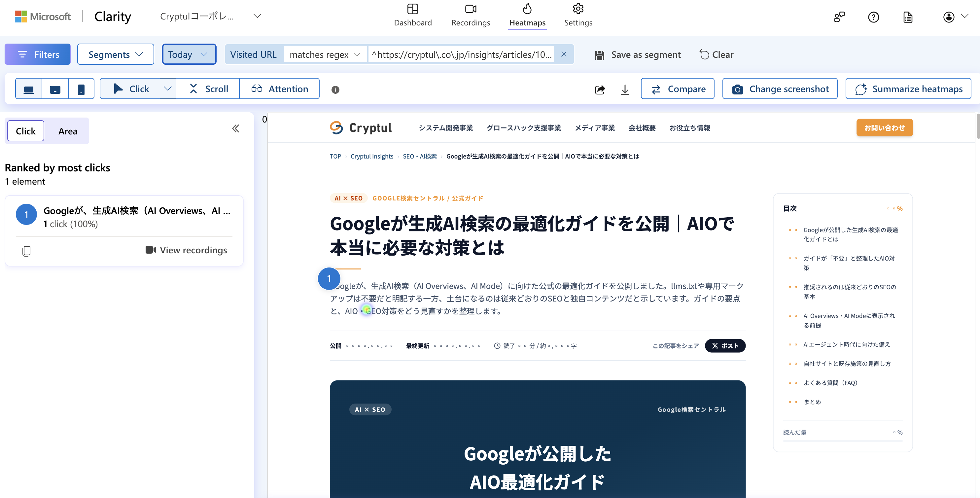This screenshot has height=498, width=980.
Task: Switch heatmap to Attention mode
Action: click(x=280, y=89)
